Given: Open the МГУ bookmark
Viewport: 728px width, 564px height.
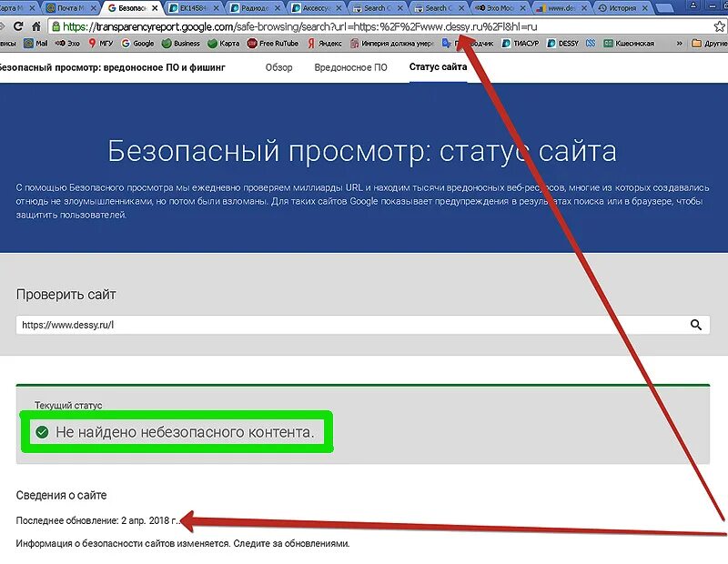Looking at the screenshot, I should (101, 43).
